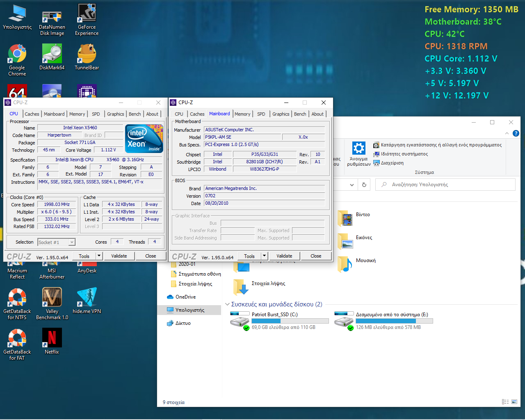Click Tools button in left CPU-Z
Viewport: 525px width, 420px height.
(84, 256)
